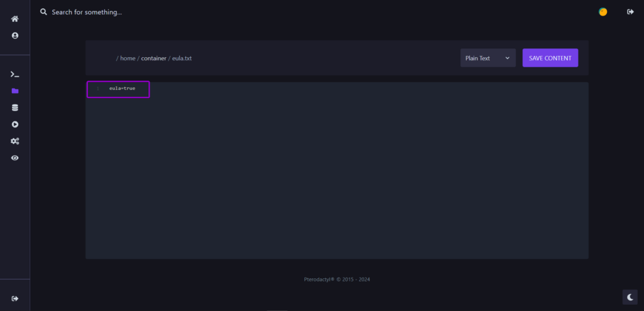The image size is (644, 311).
Task: Open the databases icon in sidebar
Action: 15,108
